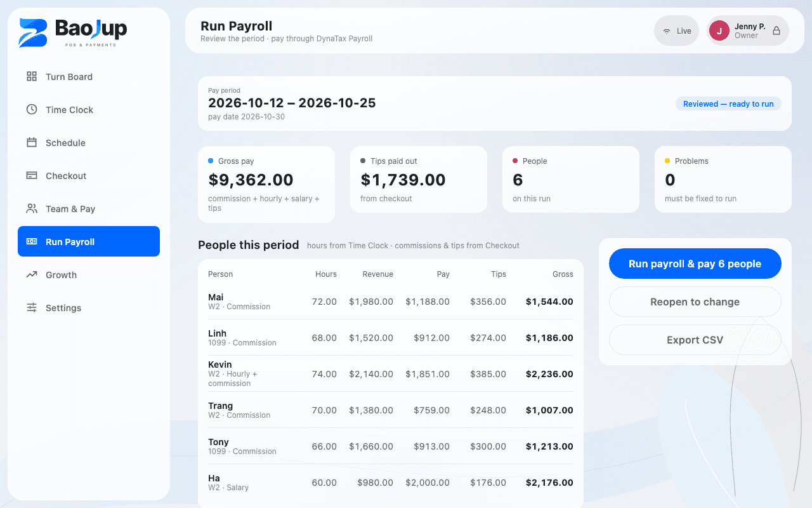Click the $9,362.00 gross pay value
This screenshot has width=812, height=508.
(251, 180)
